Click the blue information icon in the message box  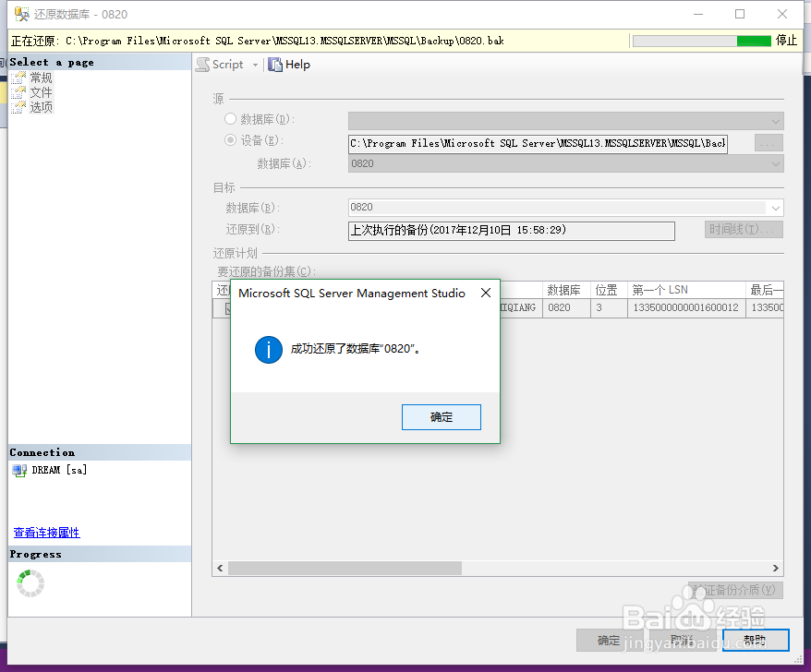pos(269,350)
